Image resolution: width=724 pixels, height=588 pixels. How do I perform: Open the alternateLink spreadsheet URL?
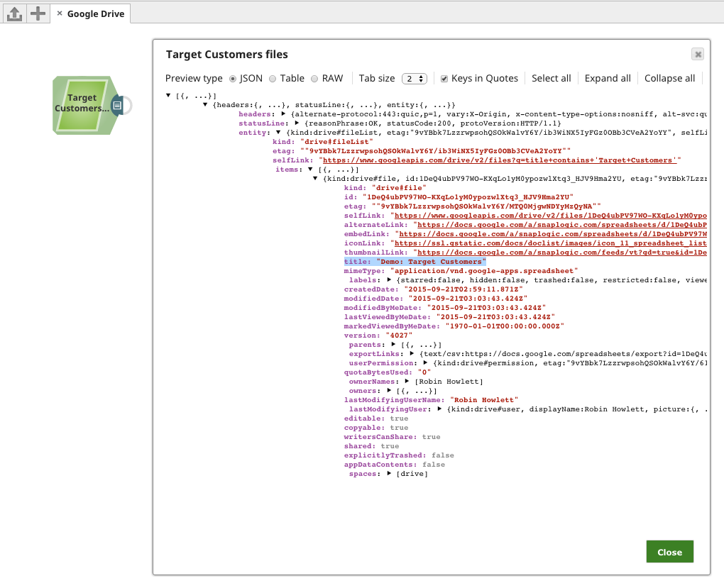[x=562, y=225]
